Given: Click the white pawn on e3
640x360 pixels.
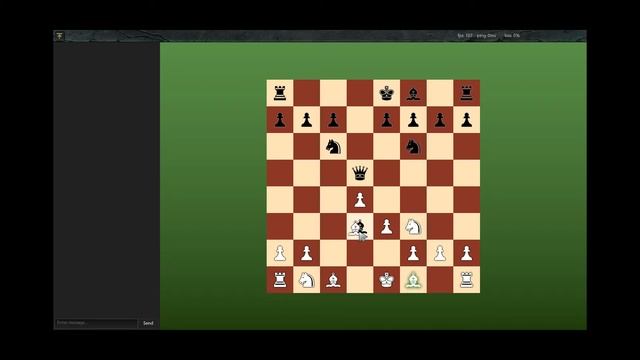Looking at the screenshot, I should tap(387, 227).
